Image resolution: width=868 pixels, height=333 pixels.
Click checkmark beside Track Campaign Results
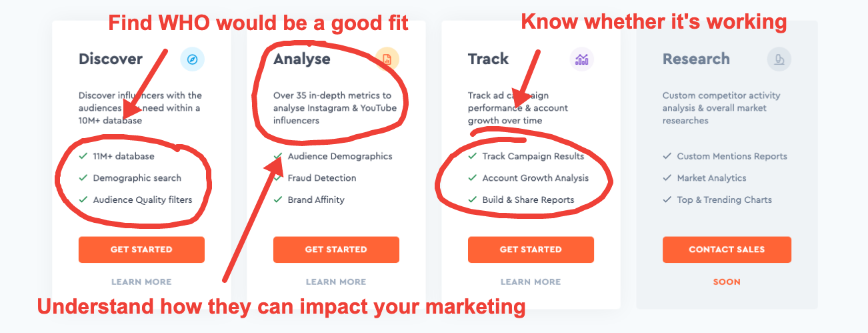tap(472, 156)
